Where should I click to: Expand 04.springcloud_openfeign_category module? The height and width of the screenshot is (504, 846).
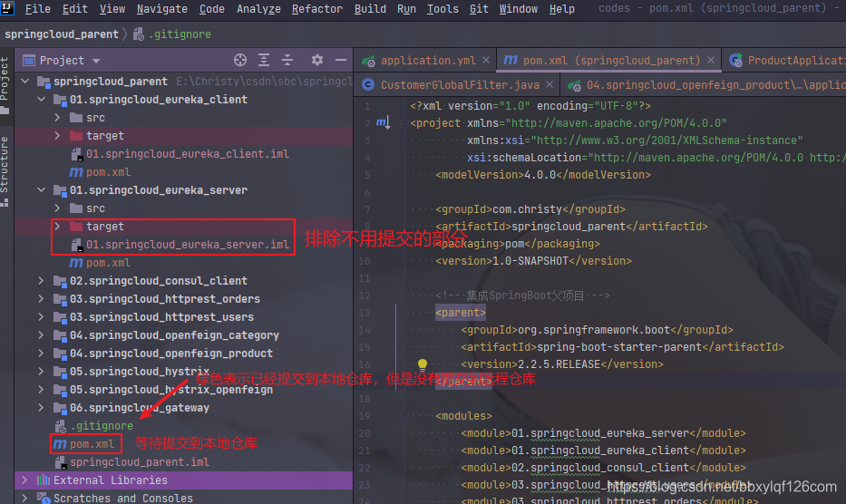(x=42, y=335)
